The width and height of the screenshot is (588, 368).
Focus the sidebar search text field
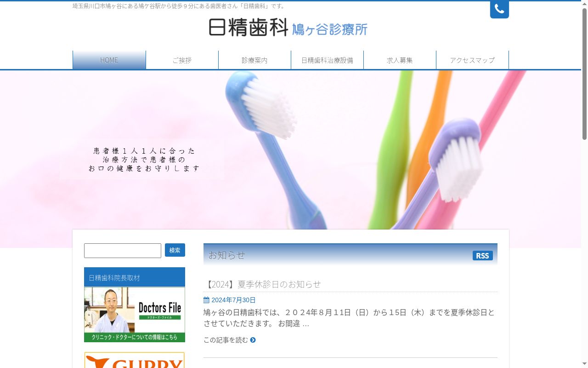(x=123, y=251)
